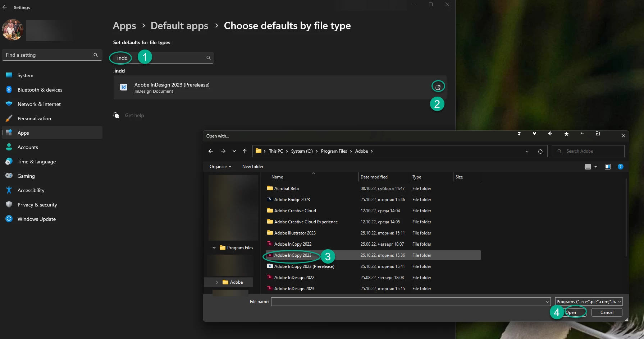This screenshot has width=644, height=339.
Task: Expand the address bar history dropdown
Action: (527, 152)
